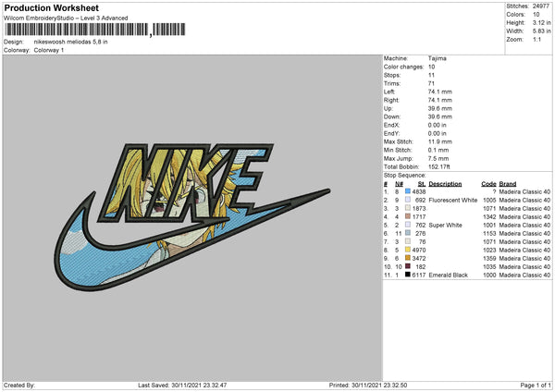Choose the orange swatch beside 3472
The width and height of the screenshot is (555, 392).
click(408, 258)
